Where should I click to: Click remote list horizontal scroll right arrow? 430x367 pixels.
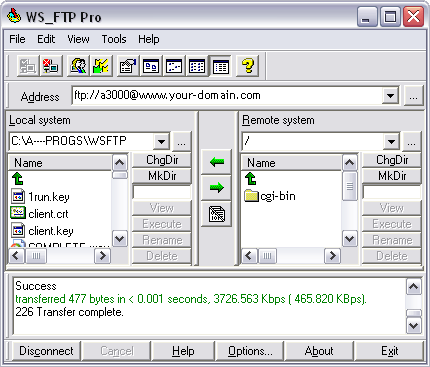[332, 256]
